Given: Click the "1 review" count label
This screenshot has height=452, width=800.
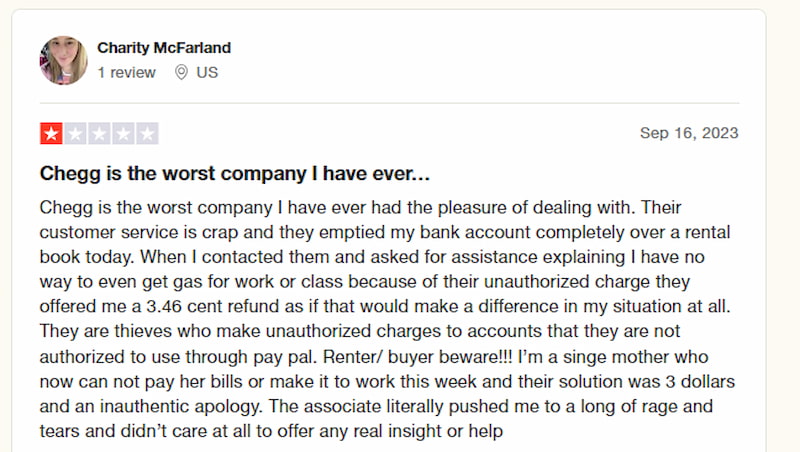Looking at the screenshot, I should point(126,72).
